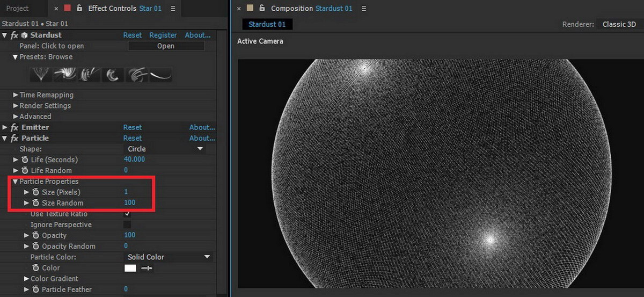Image resolution: width=644 pixels, height=297 pixels.
Task: Click the Register link for Stardust
Action: tap(163, 35)
